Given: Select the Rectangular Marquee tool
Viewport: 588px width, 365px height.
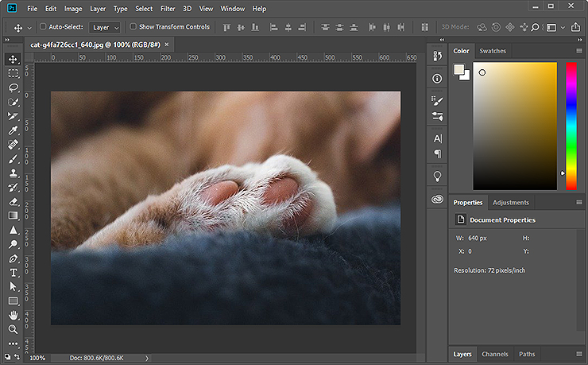Looking at the screenshot, I should click(x=14, y=73).
